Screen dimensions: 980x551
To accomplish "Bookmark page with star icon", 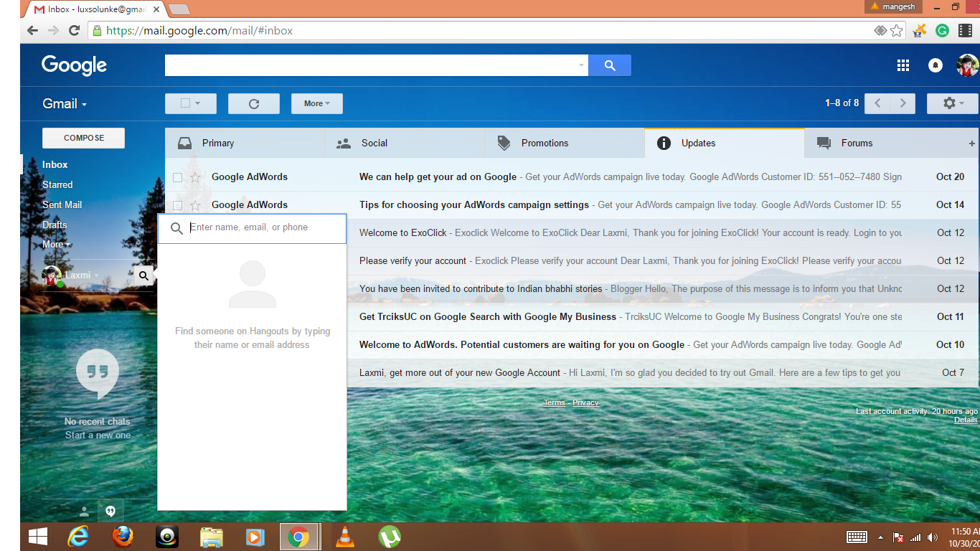I will (897, 31).
